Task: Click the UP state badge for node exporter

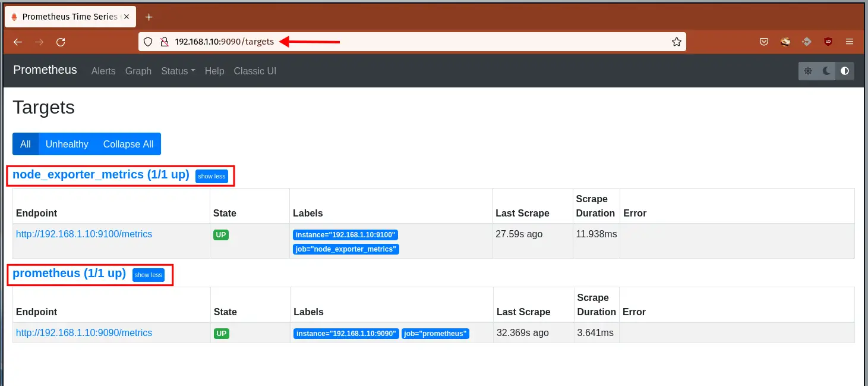Action: tap(221, 235)
